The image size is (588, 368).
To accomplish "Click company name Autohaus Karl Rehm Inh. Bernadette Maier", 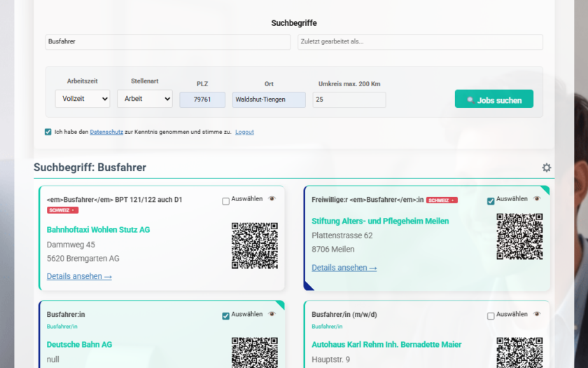I will (x=386, y=345).
